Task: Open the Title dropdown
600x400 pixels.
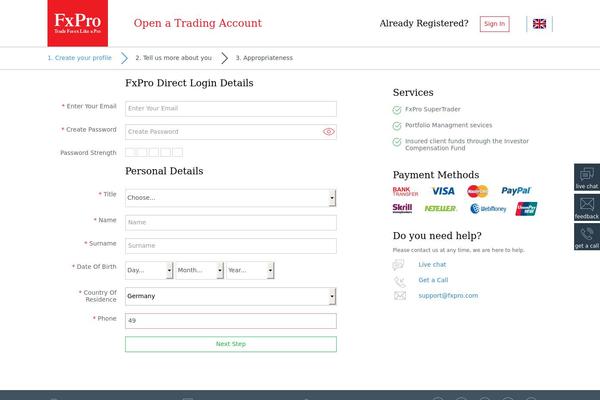Action: coord(230,198)
